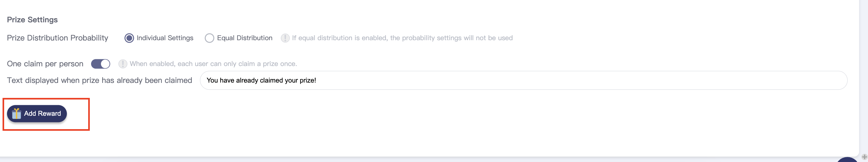Click the Individual Settings label text
This screenshot has width=868, height=162.
pos(165,38)
